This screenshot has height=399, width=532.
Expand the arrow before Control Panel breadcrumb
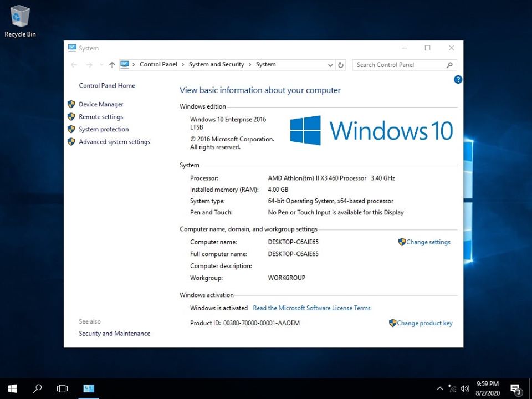click(x=134, y=64)
